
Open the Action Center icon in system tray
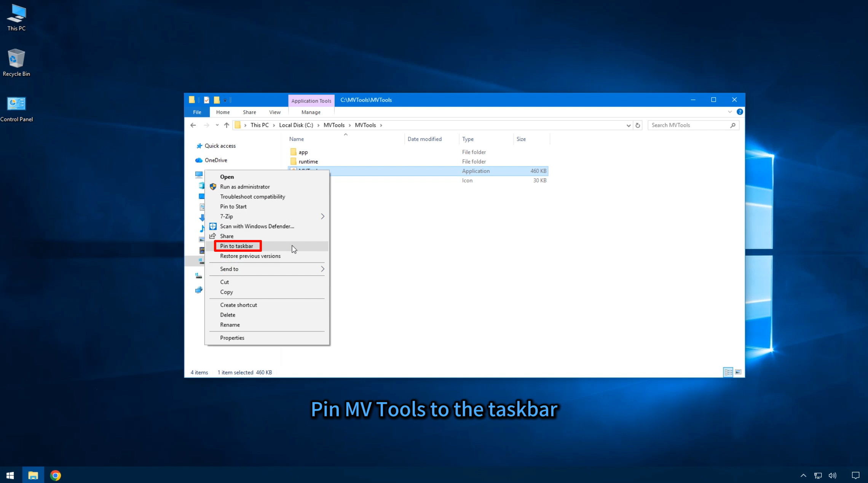tap(855, 475)
